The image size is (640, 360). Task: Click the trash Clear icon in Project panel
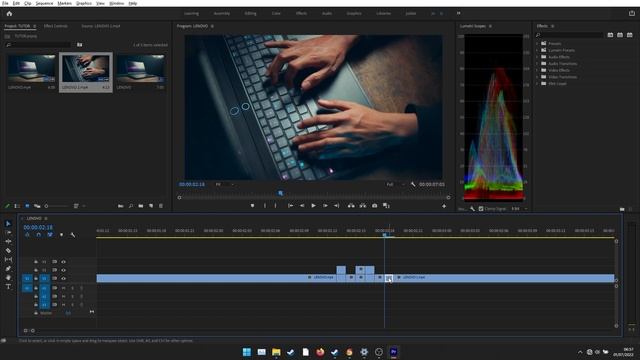[x=161, y=206]
